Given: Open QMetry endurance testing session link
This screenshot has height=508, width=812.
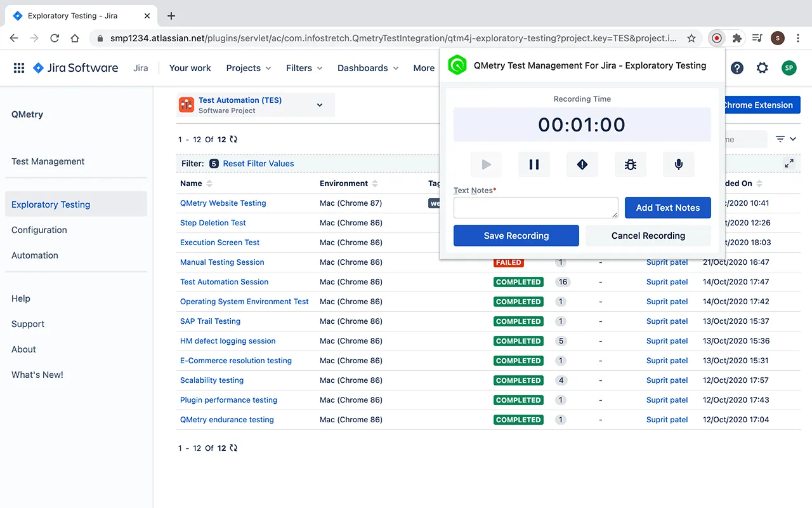Looking at the screenshot, I should pos(227,420).
